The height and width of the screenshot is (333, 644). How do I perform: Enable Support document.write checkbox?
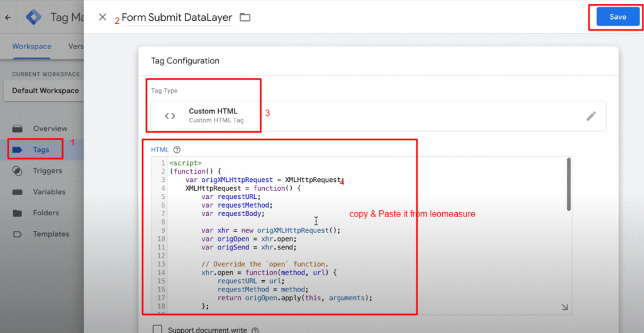(157, 329)
